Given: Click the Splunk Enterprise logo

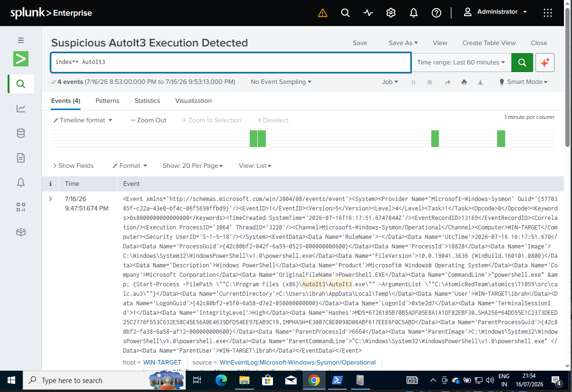Looking at the screenshot, I should [x=51, y=13].
